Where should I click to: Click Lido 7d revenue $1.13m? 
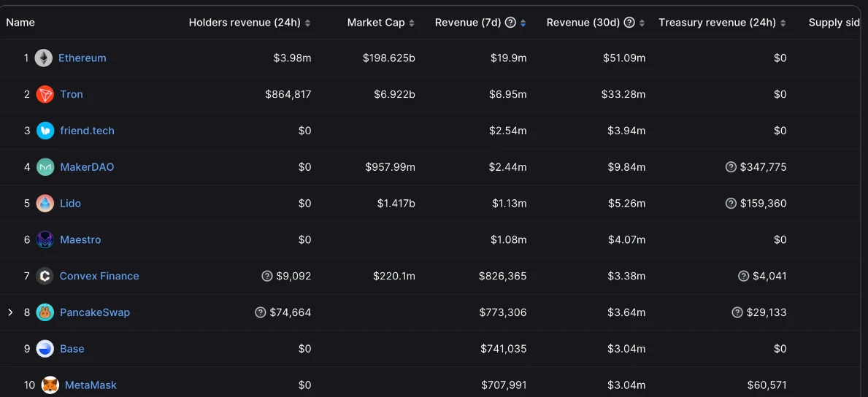click(510, 203)
